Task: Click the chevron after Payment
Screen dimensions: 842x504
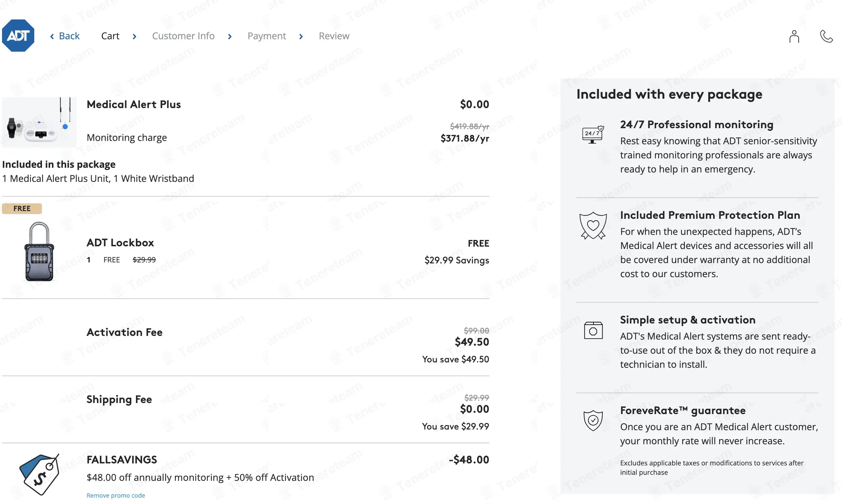Action: [301, 36]
